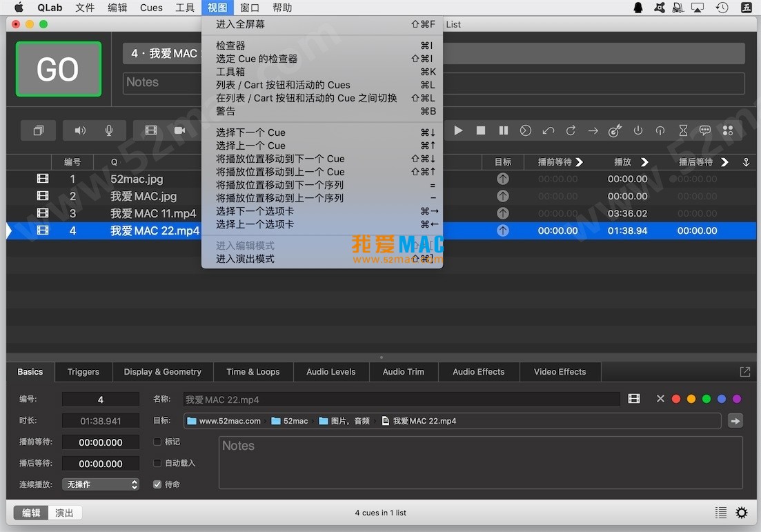The width and height of the screenshot is (761, 532).
Task: Add a Devamp cue (circular arrow)
Action: pos(571,130)
